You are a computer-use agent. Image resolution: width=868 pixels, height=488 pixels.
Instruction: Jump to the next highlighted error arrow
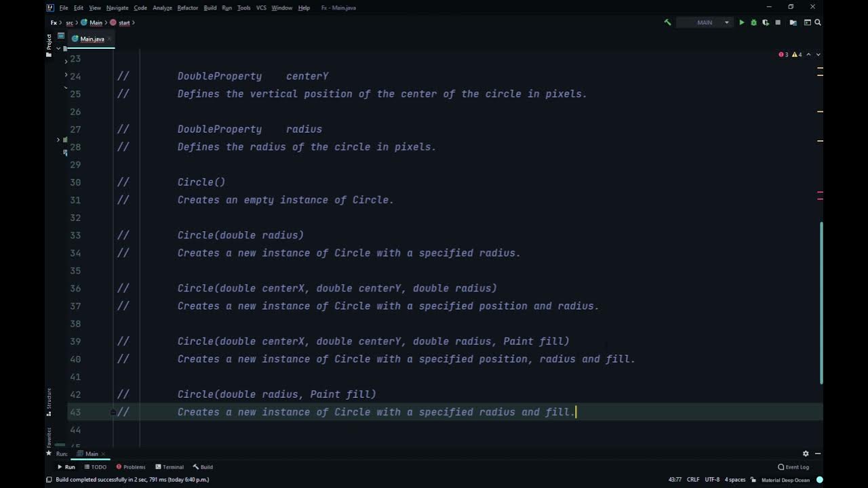point(818,54)
